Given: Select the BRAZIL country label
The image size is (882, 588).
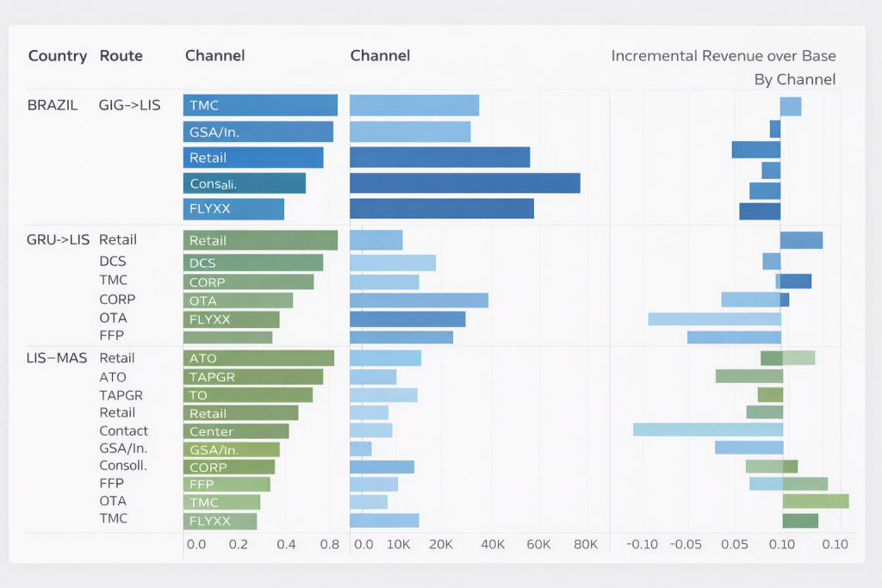Looking at the screenshot, I should [x=53, y=105].
